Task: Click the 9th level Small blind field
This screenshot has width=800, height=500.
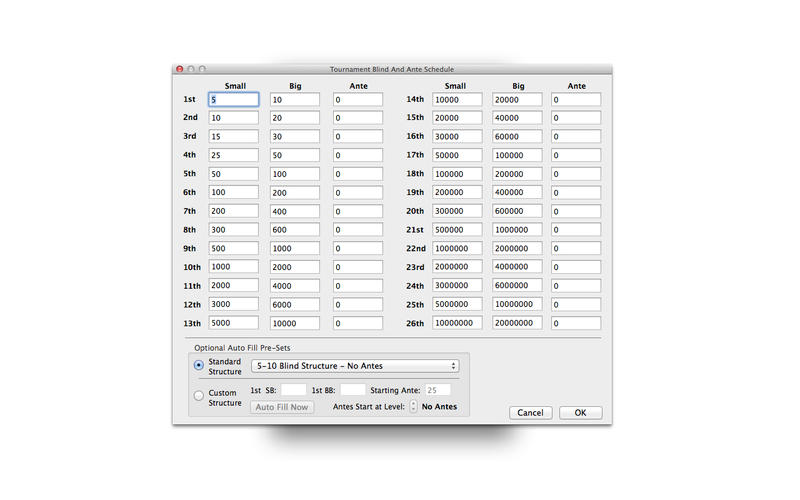Action: (x=234, y=248)
